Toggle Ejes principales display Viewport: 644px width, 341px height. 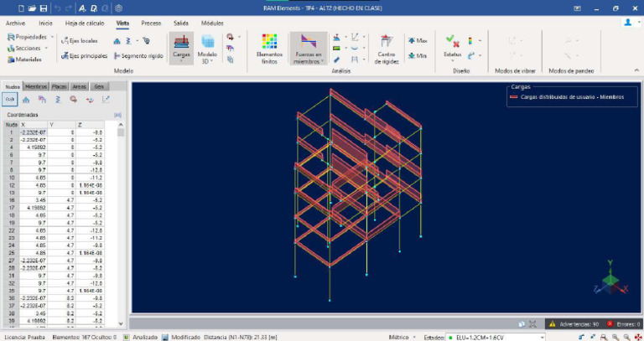tap(83, 56)
